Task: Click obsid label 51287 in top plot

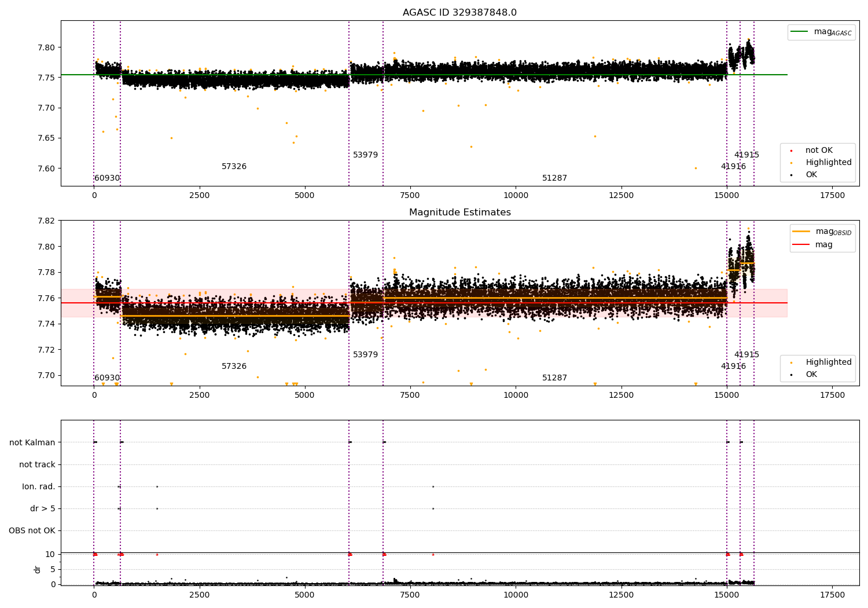Action: [554, 178]
